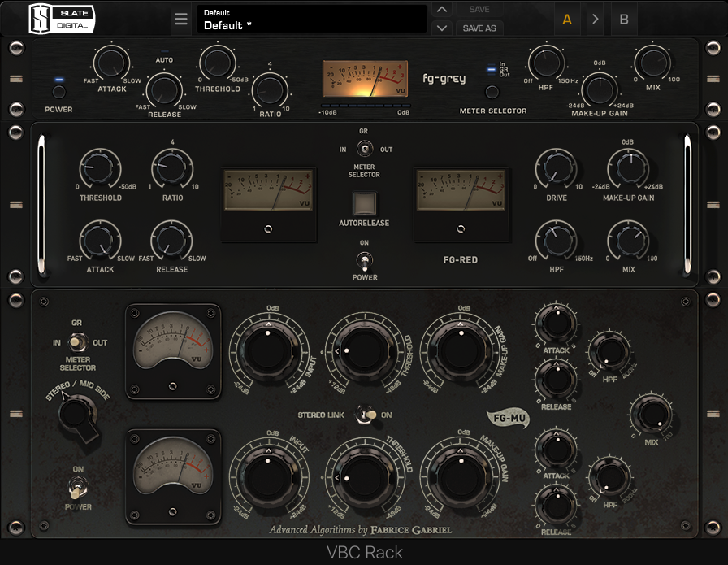Grab the FG-MU left drag handle
This screenshot has height=565, width=728.
click(16, 414)
